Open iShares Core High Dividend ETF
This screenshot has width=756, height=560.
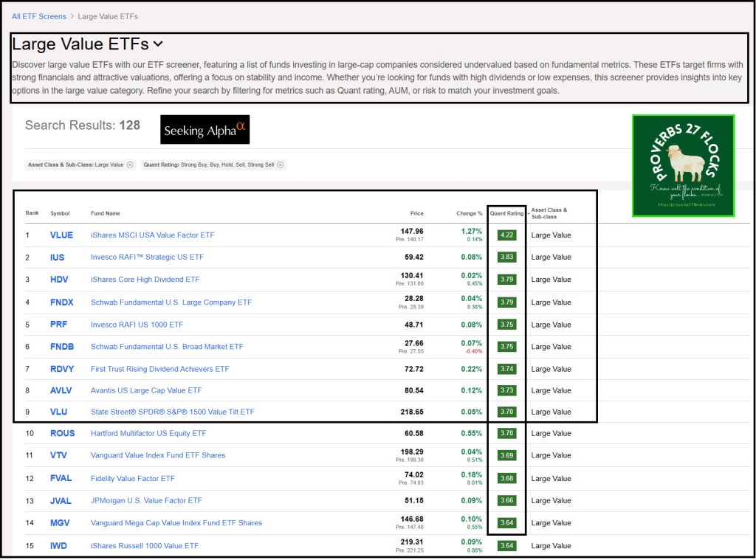point(145,280)
